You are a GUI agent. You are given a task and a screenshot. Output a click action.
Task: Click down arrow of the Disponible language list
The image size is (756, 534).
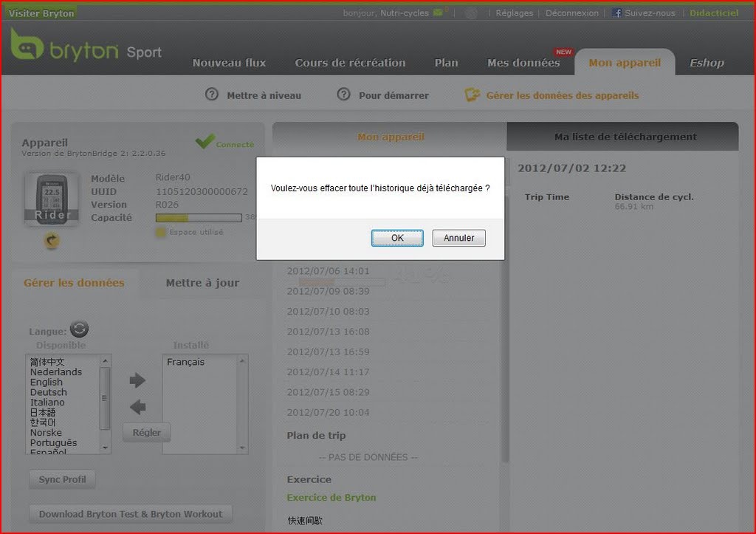[105, 448]
